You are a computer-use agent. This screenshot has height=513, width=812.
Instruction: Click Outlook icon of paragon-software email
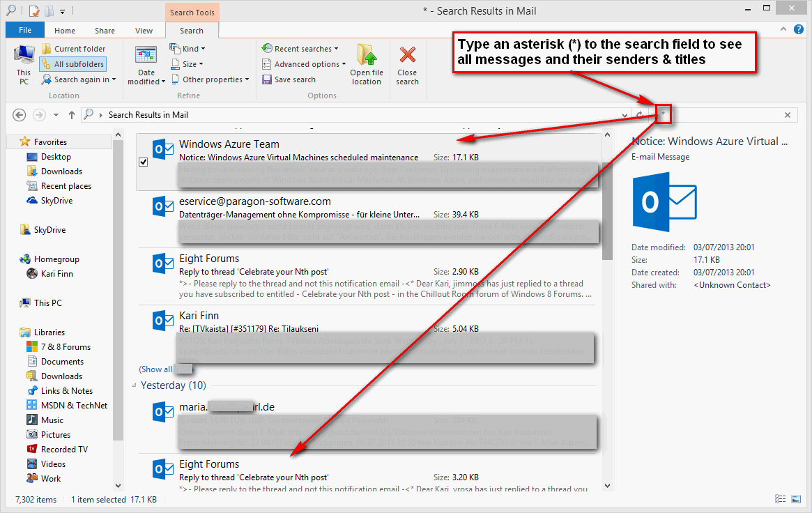pos(162,206)
